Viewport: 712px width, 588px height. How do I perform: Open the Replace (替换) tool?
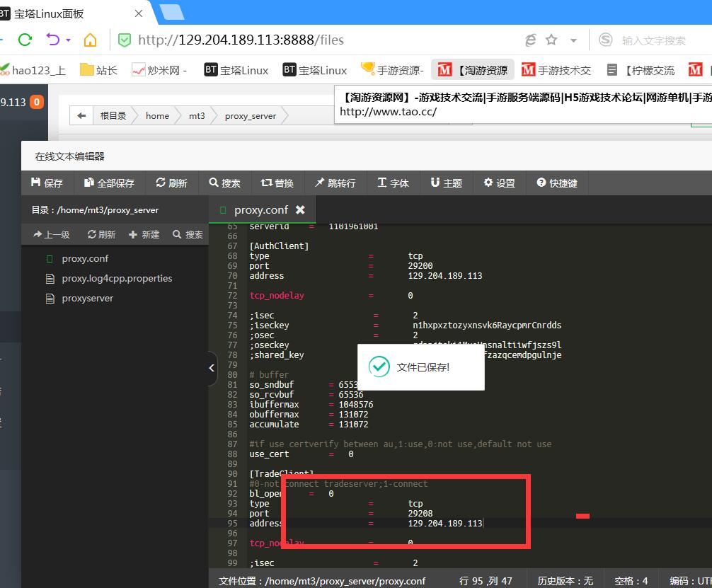[x=277, y=183]
